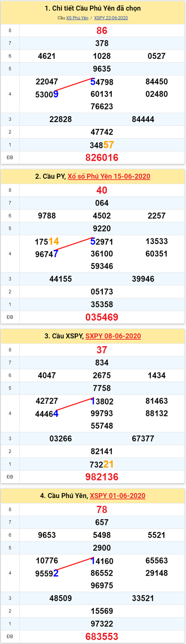The height and width of the screenshot is (644, 186).
Task: Open the SXPY 08-06-2020 link
Action: pos(113,336)
